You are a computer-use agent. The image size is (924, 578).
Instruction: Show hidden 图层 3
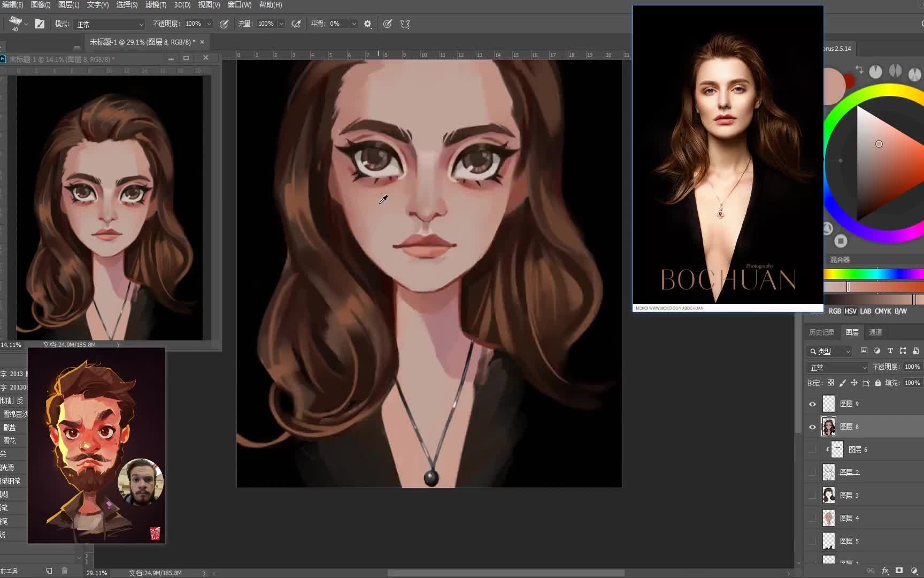(812, 496)
